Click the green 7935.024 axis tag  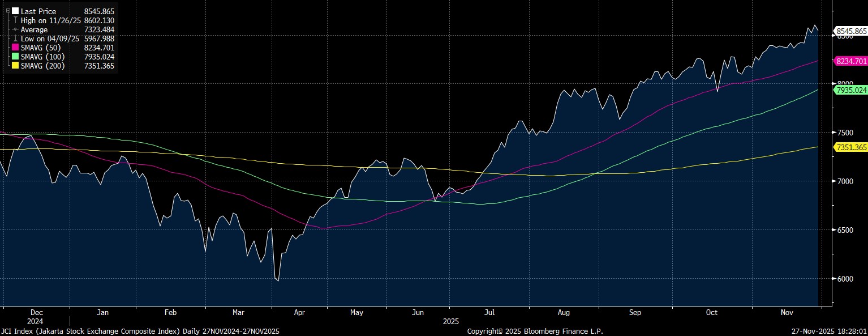pos(851,90)
